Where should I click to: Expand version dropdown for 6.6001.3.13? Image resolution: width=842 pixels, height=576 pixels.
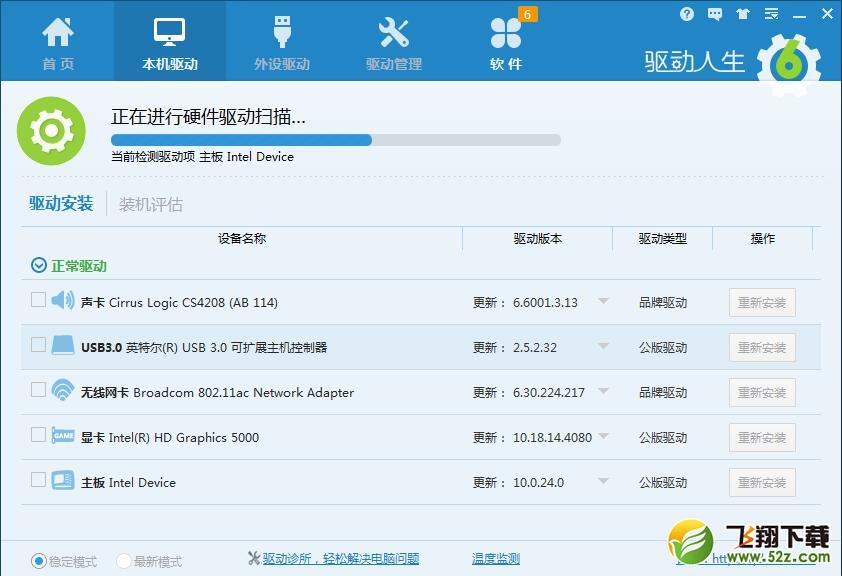(x=603, y=301)
